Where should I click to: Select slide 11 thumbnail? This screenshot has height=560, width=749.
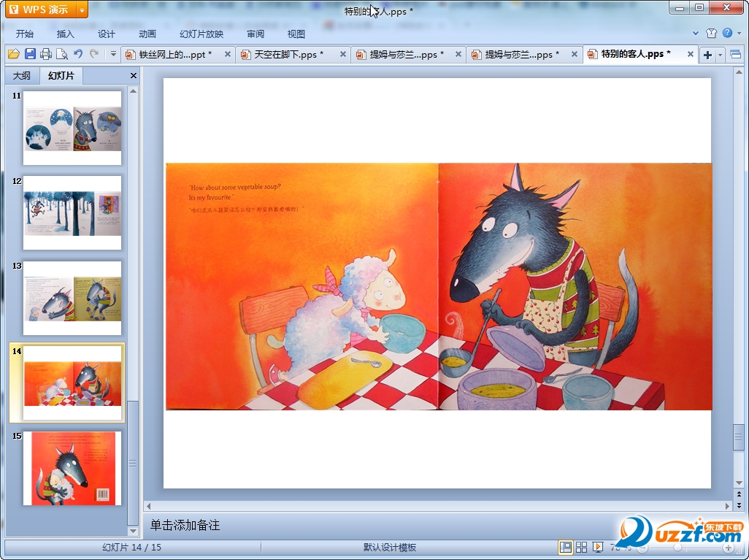point(72,128)
